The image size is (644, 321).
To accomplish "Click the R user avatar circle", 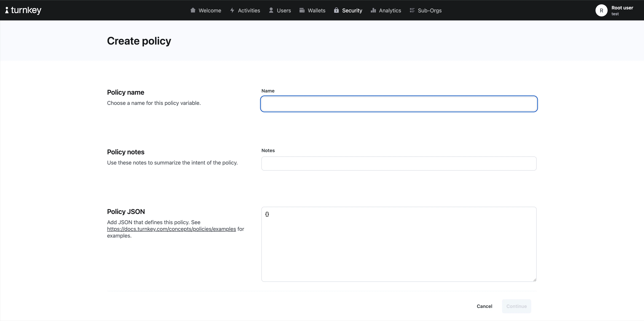I will tap(601, 11).
